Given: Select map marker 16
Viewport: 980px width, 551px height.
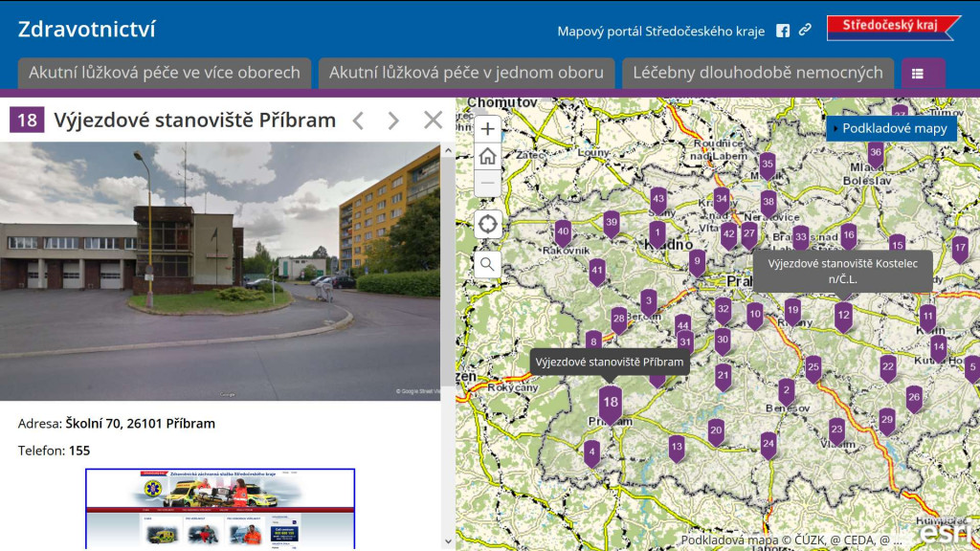Looking at the screenshot, I should (x=848, y=237).
